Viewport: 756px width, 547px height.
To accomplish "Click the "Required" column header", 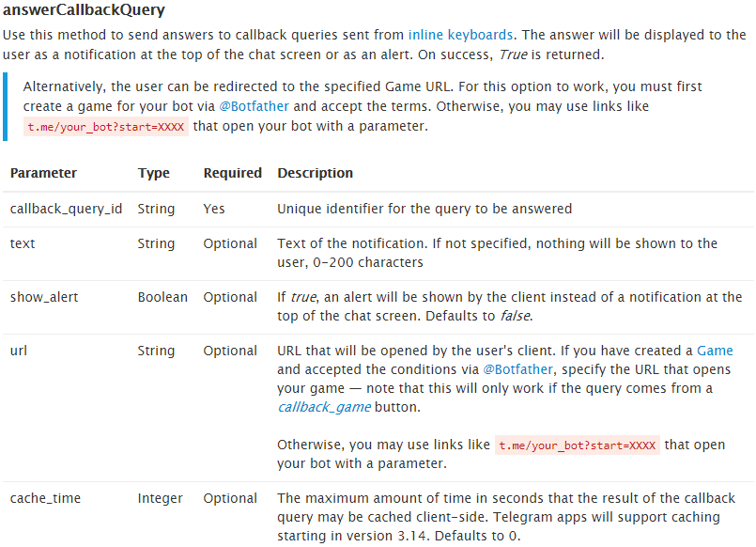I will (232, 173).
